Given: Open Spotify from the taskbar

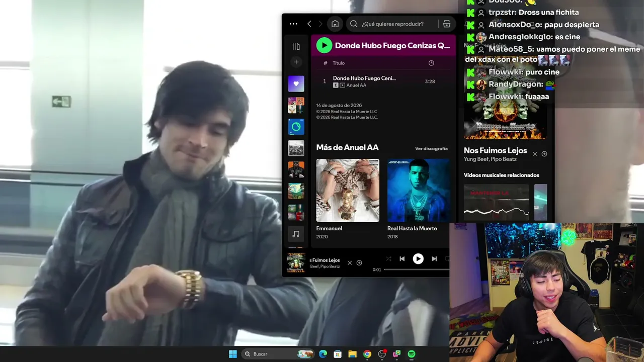Looking at the screenshot, I should point(412,354).
